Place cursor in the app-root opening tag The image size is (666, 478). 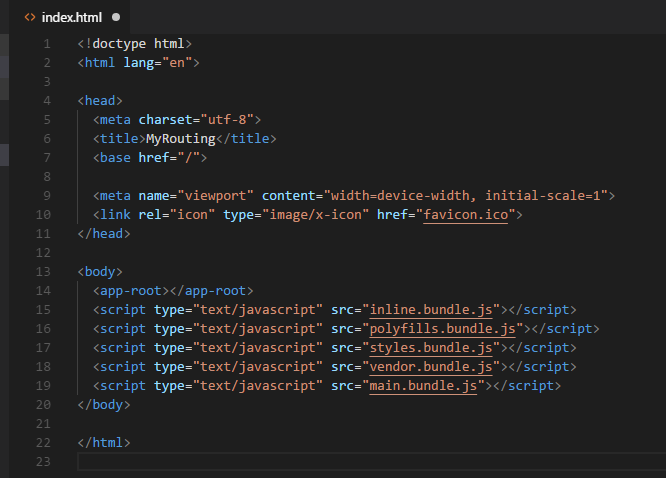tap(131, 291)
